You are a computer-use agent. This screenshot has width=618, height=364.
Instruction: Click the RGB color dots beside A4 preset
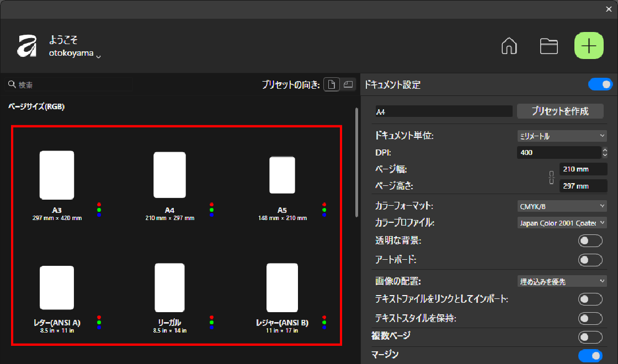(212, 210)
